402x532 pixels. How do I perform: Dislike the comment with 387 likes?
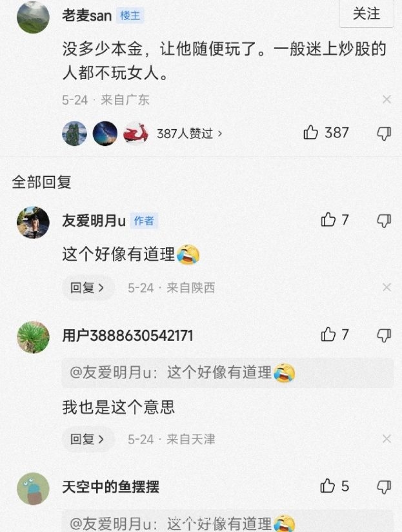point(384,134)
